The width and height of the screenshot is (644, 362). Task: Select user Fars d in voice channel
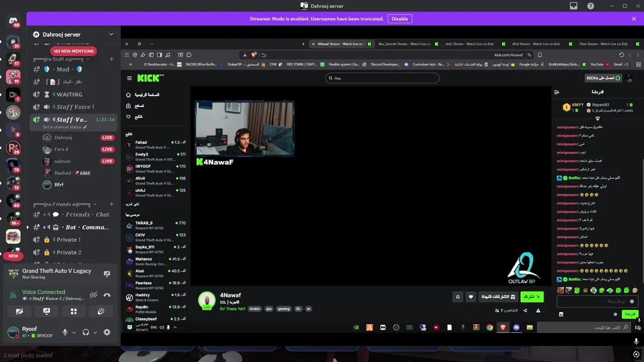pyautogui.click(x=78, y=149)
